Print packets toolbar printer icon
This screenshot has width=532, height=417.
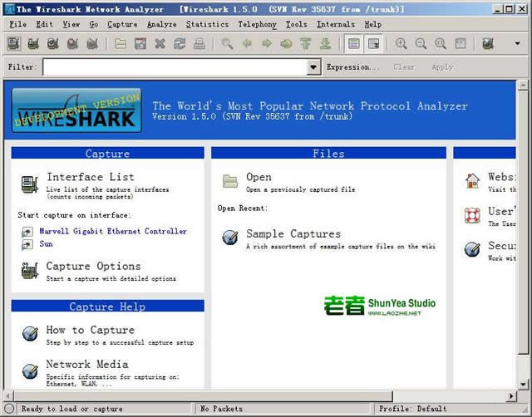click(199, 44)
